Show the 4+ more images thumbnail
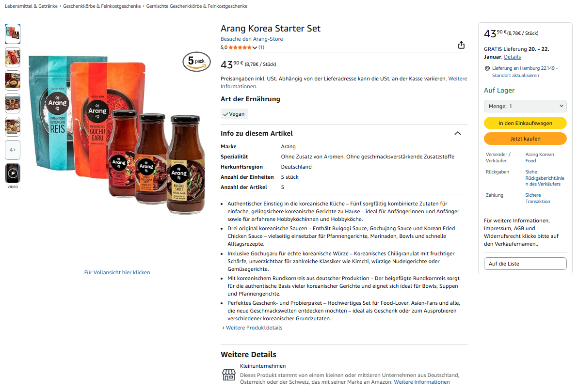This screenshot has height=392, width=578. 13,150
